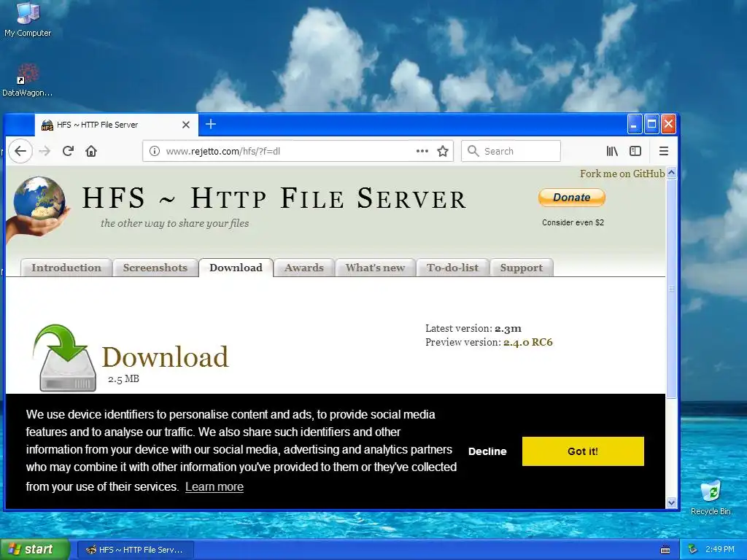Click 'the other way to share your files' tagline
The height and width of the screenshot is (560, 747).
point(175,223)
